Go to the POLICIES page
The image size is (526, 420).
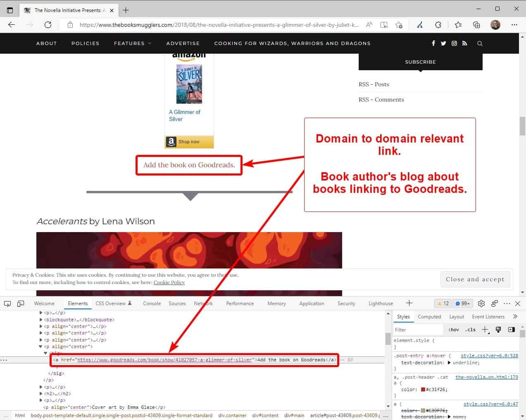(x=86, y=43)
